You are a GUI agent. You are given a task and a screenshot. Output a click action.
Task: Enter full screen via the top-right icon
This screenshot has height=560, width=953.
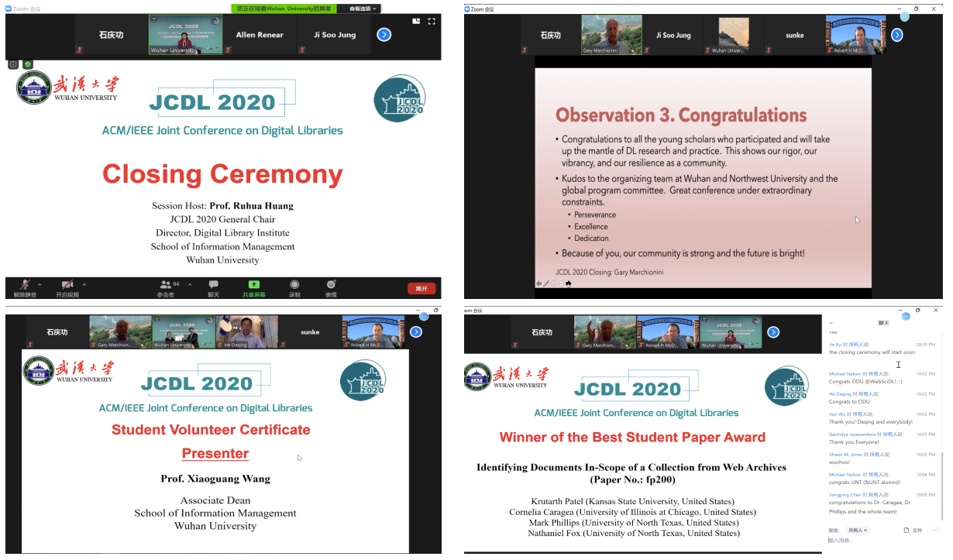(x=432, y=22)
